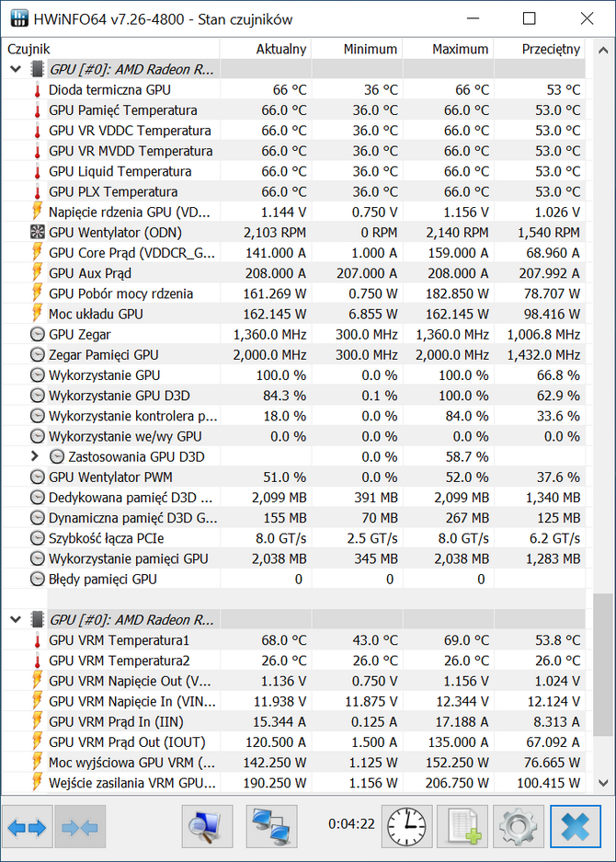Select the GPU VR VDDC Temperatura row
Screen dimensions: 616x862
coord(293,131)
